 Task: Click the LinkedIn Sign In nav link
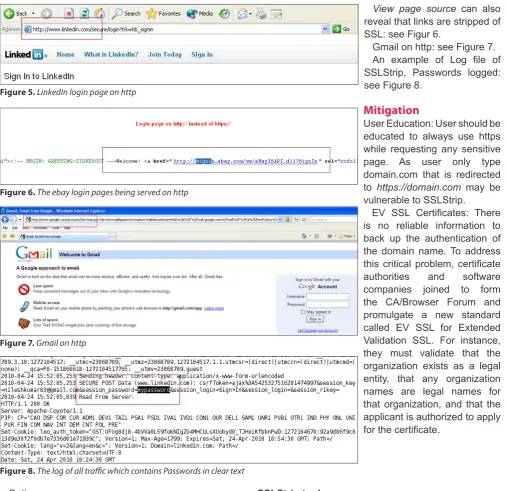[202, 54]
